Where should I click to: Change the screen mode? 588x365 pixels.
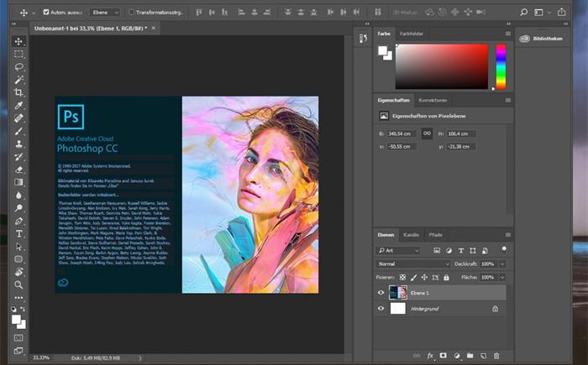coord(18,351)
